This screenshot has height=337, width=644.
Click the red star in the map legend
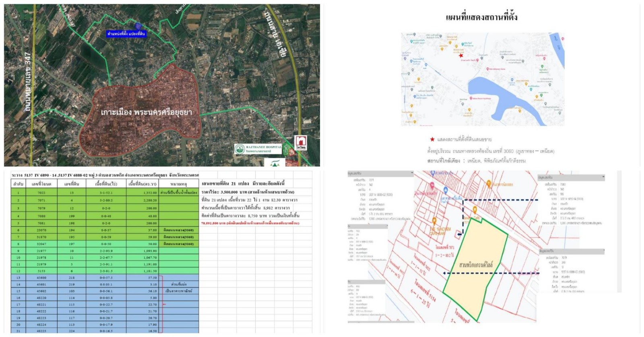pos(432,139)
